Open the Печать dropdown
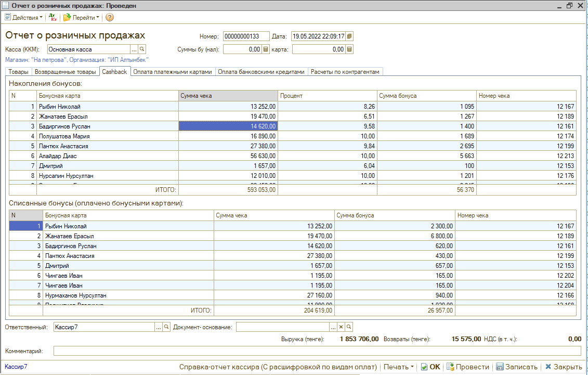 (x=399, y=367)
